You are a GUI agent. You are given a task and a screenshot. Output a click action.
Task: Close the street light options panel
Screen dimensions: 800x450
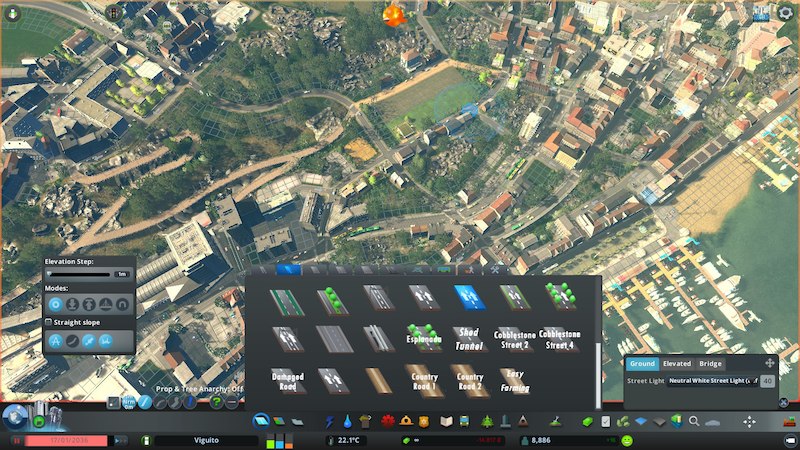(769, 364)
